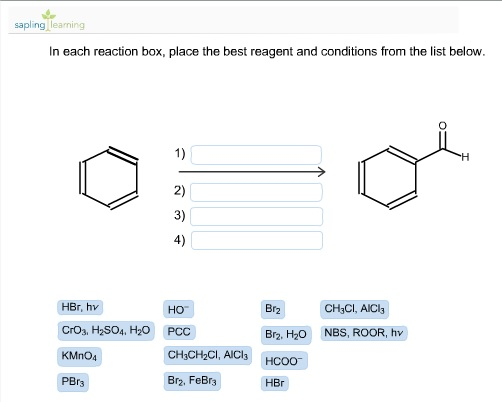Select the Br2, FeBr3 reagent chip
Screen dimensions: 502x402
click(192, 381)
